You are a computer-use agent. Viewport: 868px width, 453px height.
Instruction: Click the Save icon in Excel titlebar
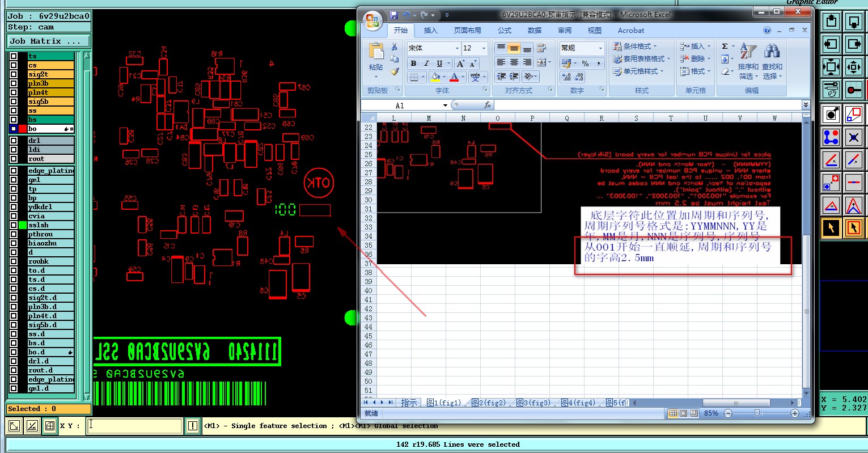pyautogui.click(x=394, y=15)
